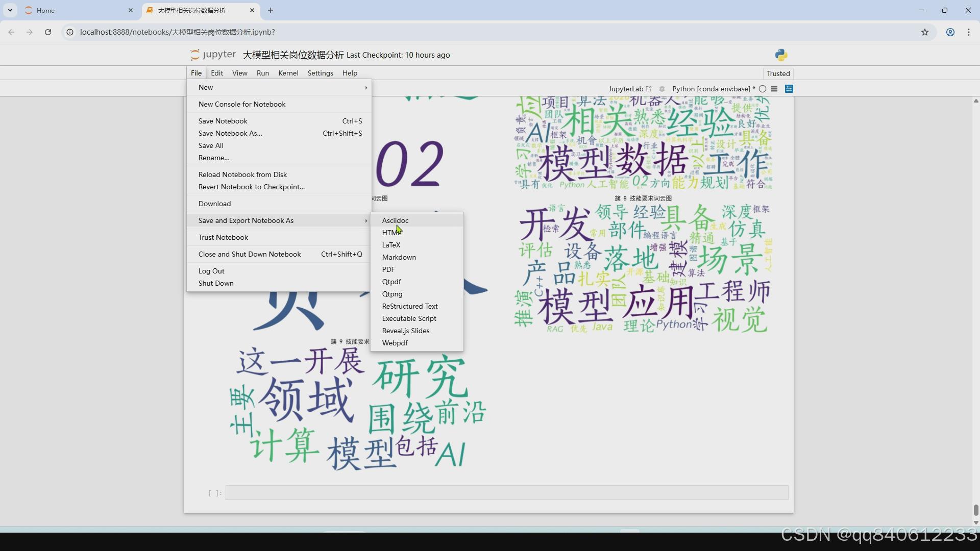Click the debugger bug icon
This screenshot has height=551, width=980.
[662, 89]
